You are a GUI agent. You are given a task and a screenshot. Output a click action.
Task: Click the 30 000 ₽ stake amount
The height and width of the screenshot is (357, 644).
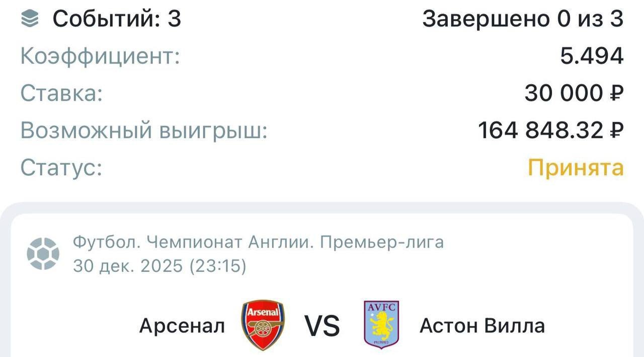pyautogui.click(x=574, y=94)
